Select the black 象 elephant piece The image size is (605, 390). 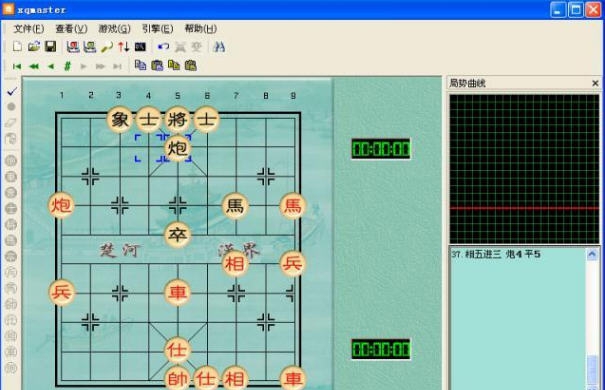tap(120, 119)
